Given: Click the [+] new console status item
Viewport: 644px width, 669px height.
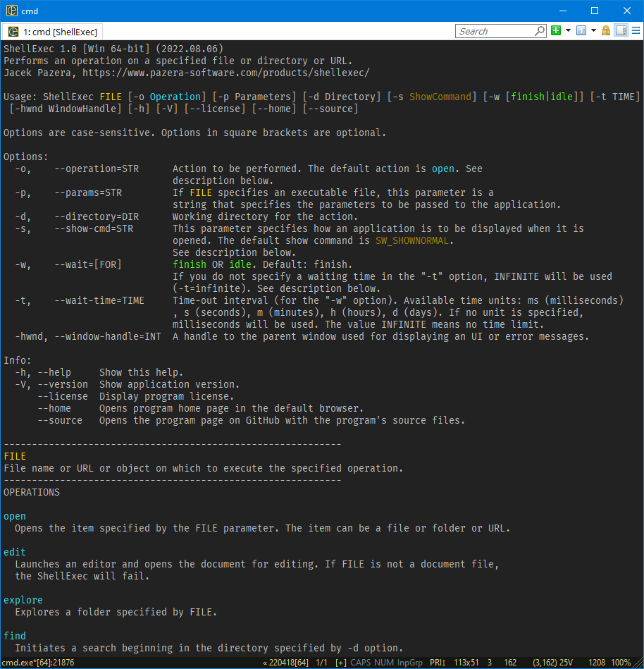Looking at the screenshot, I should click(x=341, y=663).
